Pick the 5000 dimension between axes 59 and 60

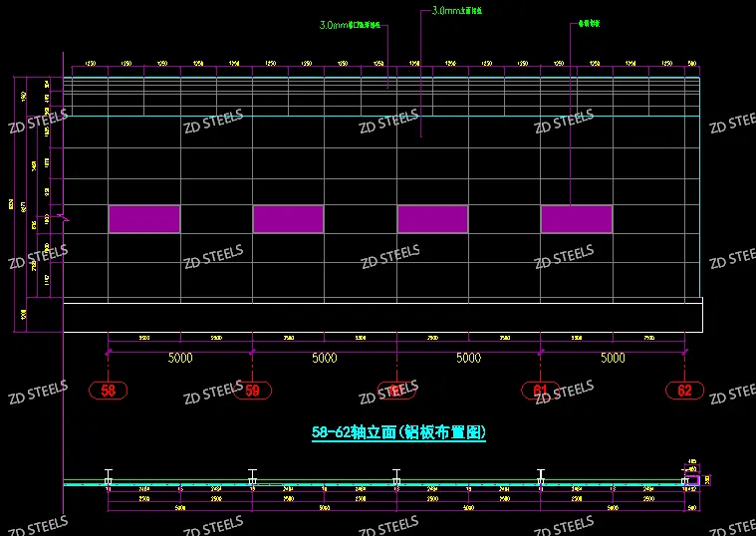325,358
